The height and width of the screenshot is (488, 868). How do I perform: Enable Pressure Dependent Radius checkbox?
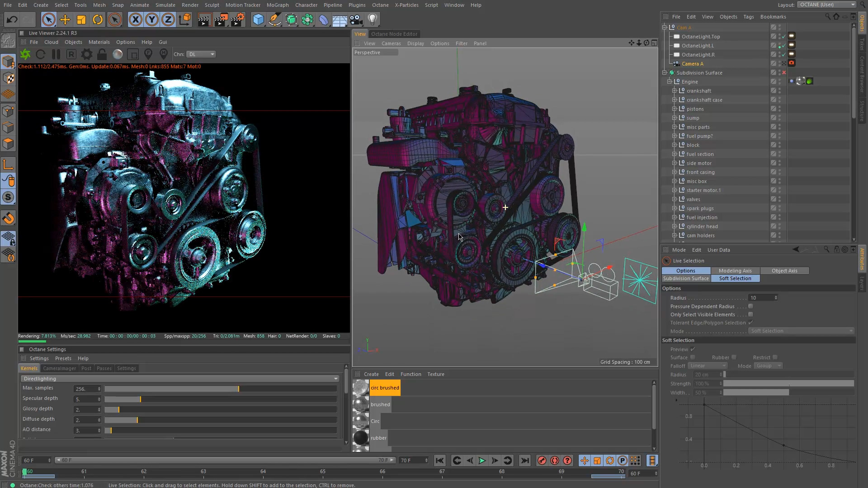point(750,306)
